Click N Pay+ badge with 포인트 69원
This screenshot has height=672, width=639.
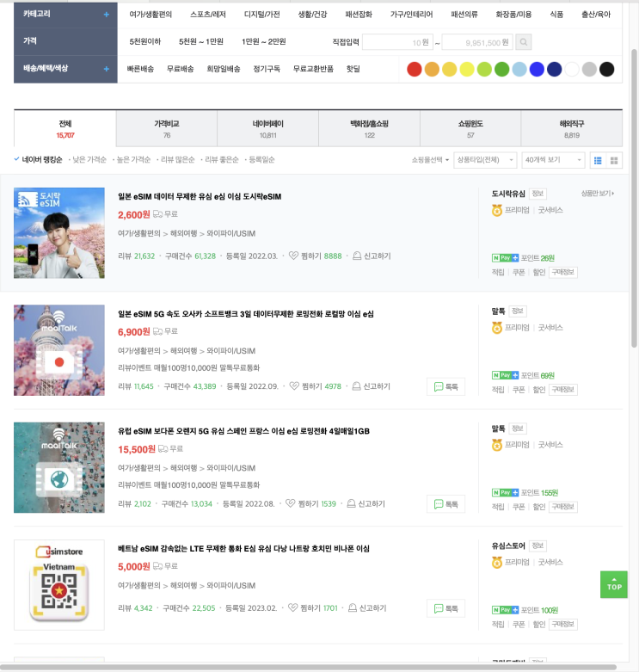(x=505, y=375)
